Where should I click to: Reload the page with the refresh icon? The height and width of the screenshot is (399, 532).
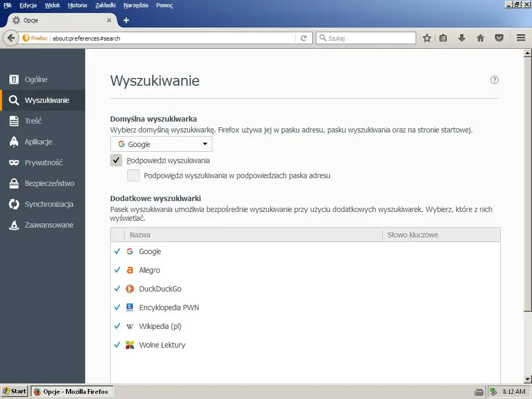[303, 38]
